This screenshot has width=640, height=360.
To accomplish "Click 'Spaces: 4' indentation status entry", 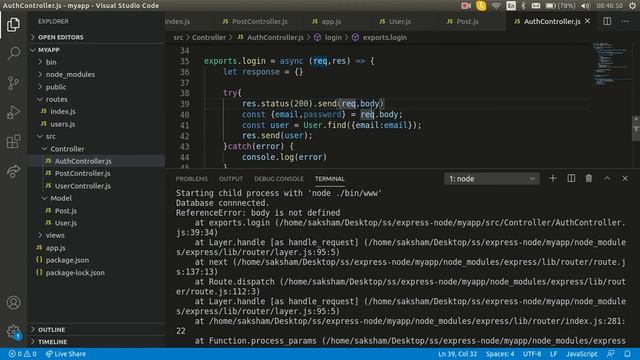I will 500,354.
